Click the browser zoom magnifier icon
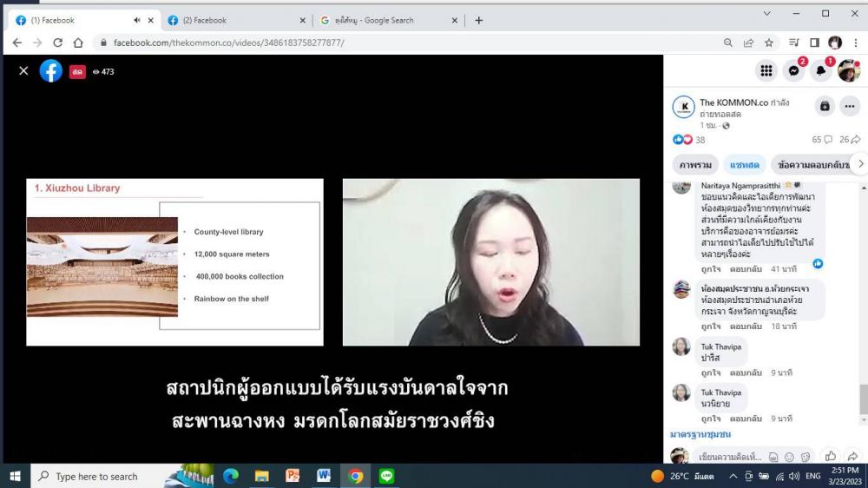 pyautogui.click(x=728, y=43)
